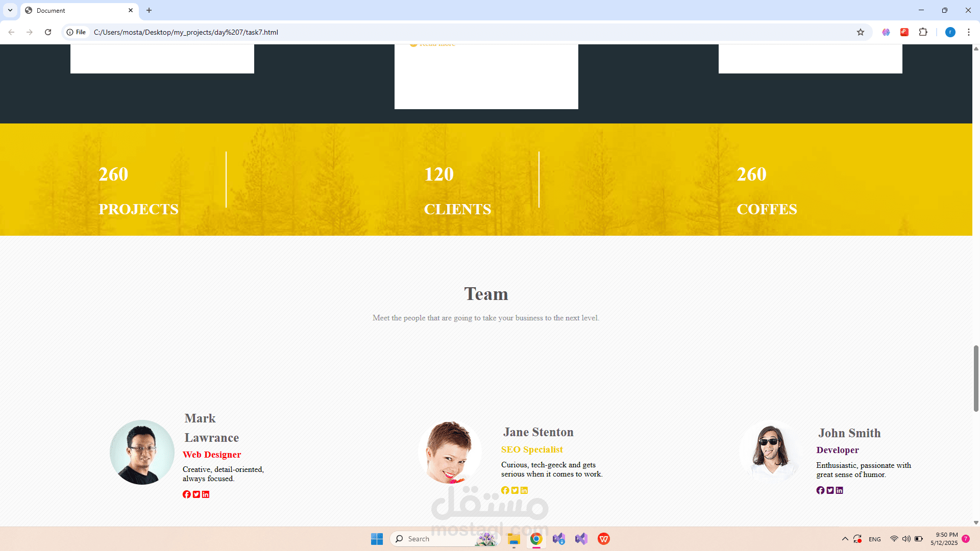Open Jane Stenton's Twitter icon
This screenshot has height=551, width=980.
(515, 490)
